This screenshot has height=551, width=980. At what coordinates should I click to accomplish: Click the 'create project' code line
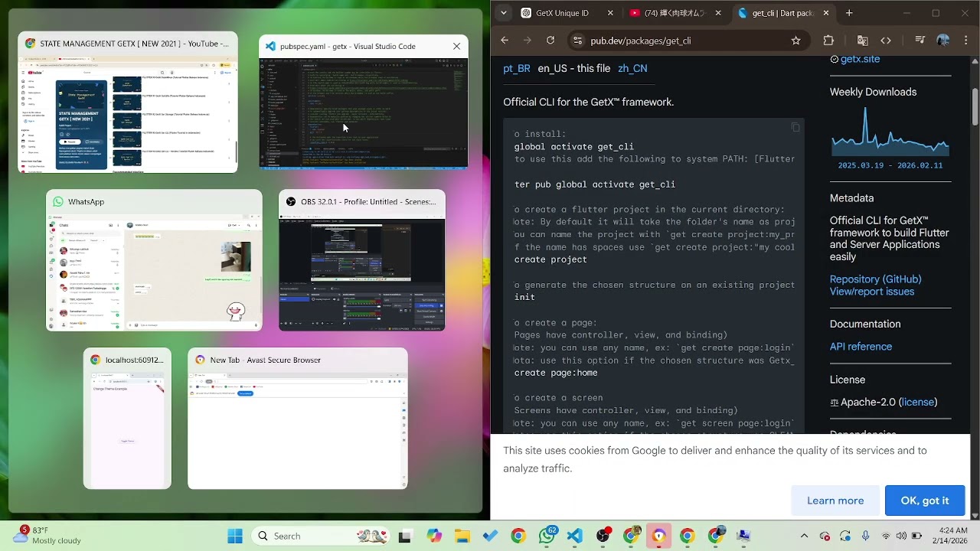(x=550, y=259)
